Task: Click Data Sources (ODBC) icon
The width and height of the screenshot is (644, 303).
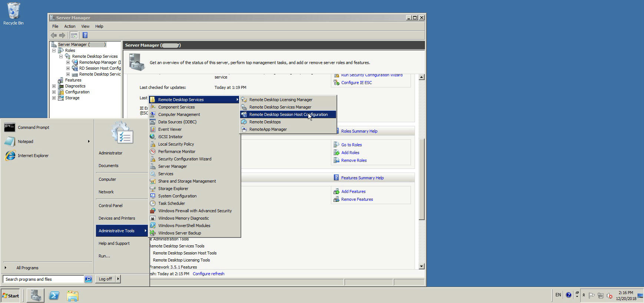Action: 153,122
